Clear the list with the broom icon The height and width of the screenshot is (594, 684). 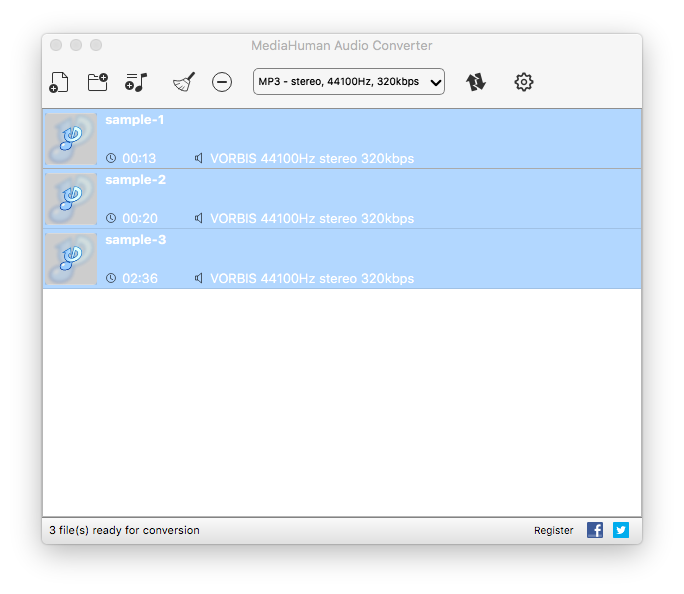pos(184,82)
